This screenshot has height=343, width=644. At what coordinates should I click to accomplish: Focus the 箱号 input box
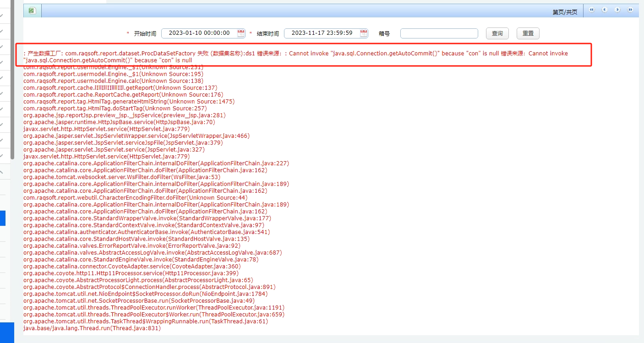pos(439,33)
